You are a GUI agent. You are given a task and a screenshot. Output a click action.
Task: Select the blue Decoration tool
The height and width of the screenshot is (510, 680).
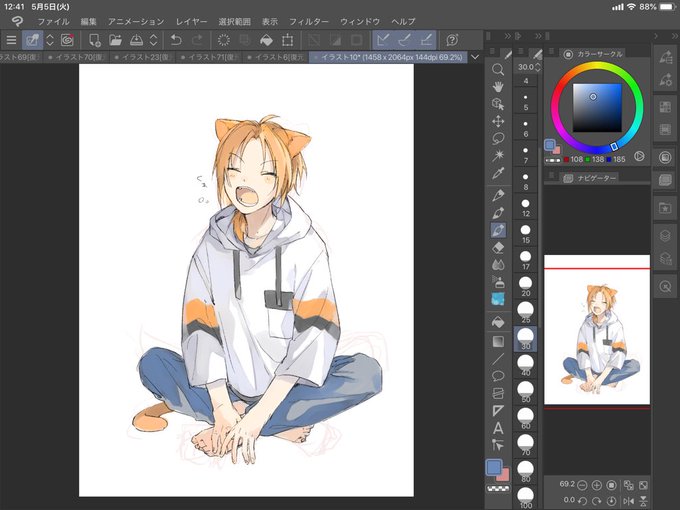tap(498, 299)
